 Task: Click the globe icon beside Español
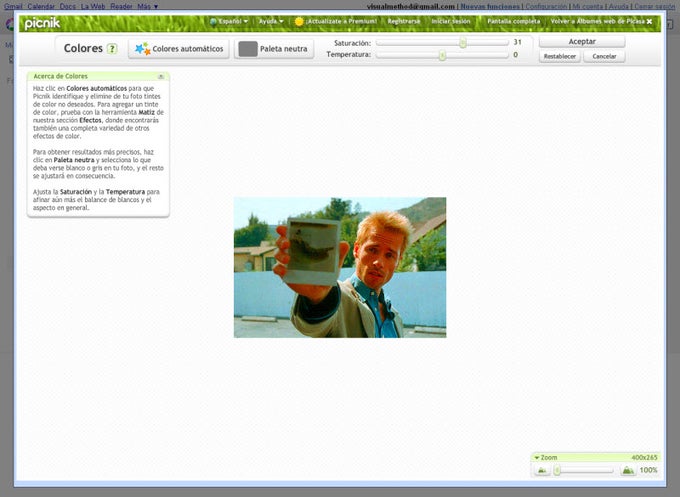[213, 21]
